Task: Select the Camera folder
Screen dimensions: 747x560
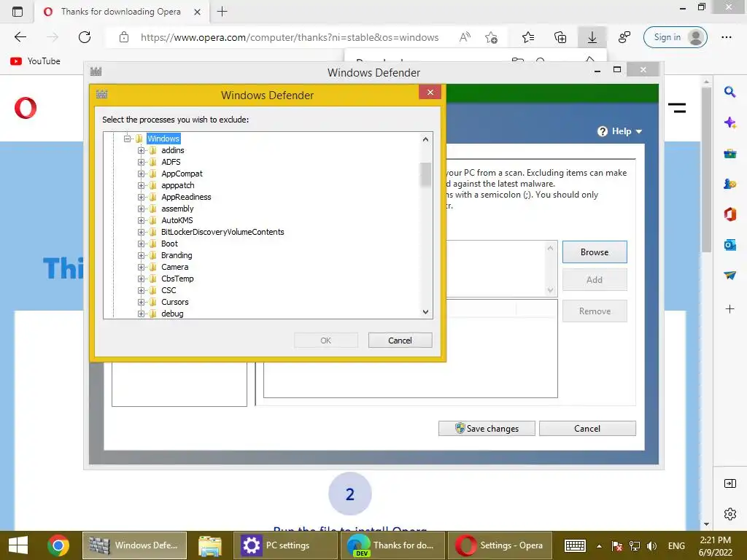Action: pos(174,267)
